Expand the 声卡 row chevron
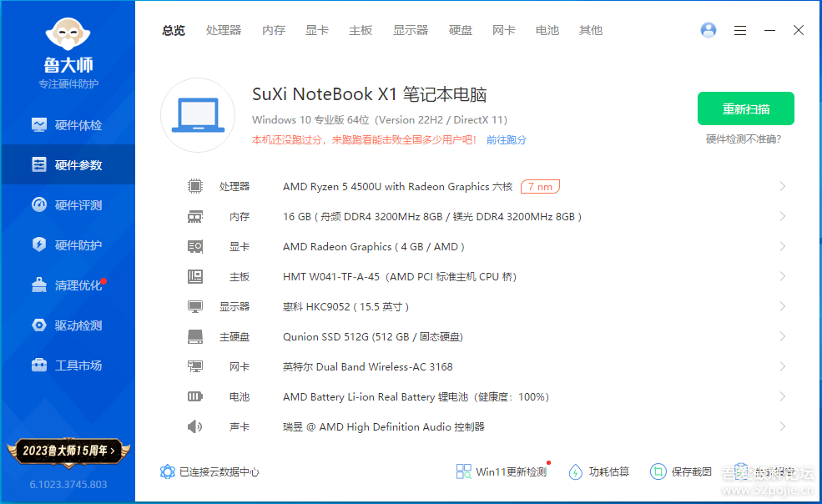822x504 pixels. [782, 426]
